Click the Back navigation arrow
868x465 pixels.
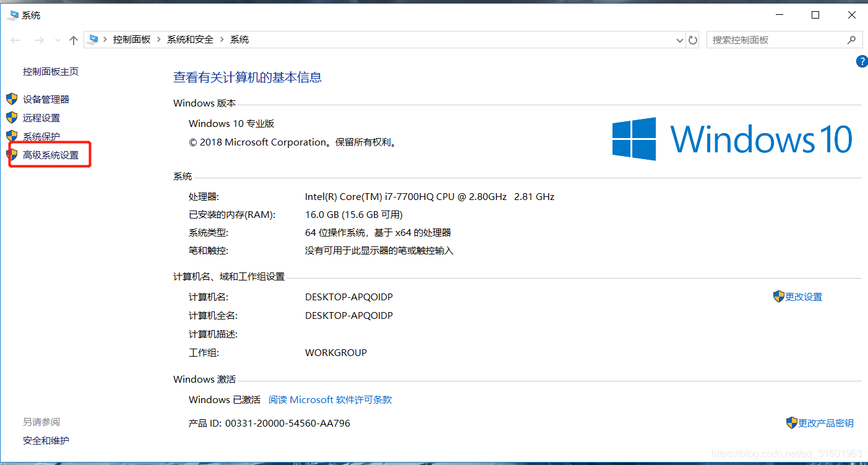tap(15, 40)
